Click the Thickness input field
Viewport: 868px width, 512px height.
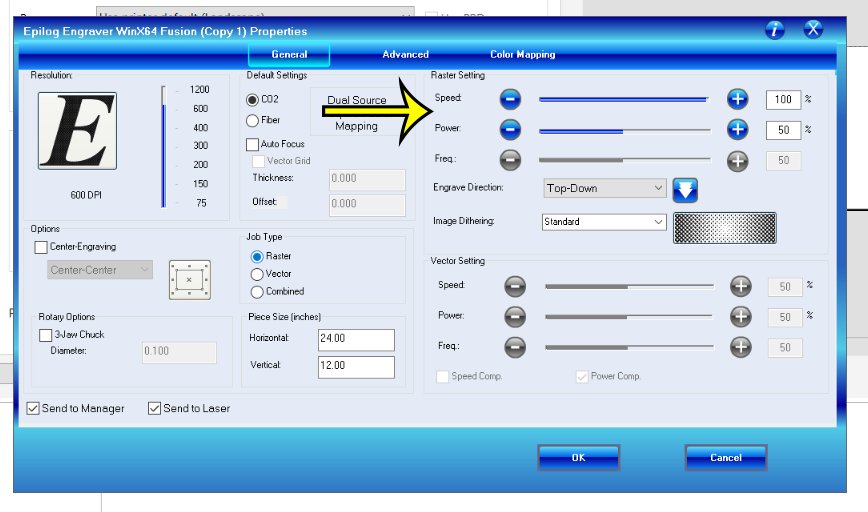tap(367, 179)
